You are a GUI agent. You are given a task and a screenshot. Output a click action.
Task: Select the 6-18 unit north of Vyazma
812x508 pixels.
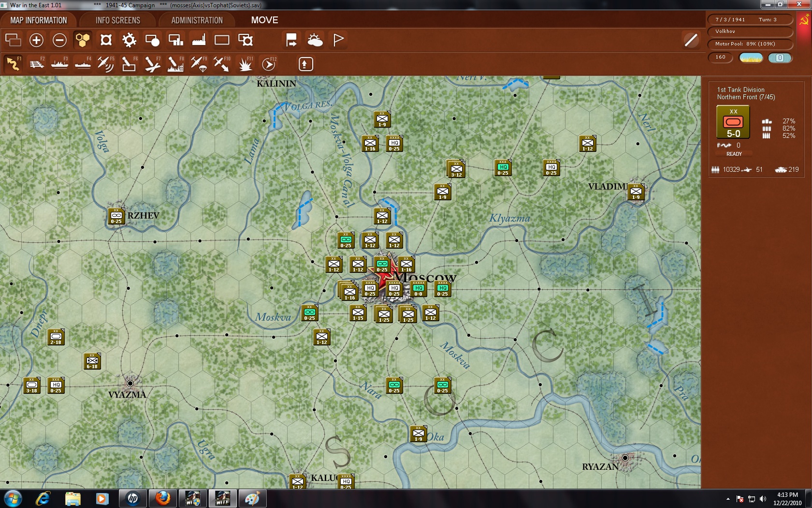coord(92,361)
